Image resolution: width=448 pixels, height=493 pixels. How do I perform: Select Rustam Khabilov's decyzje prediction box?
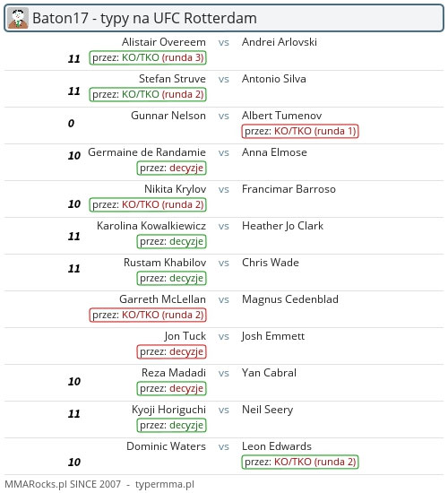coord(172,278)
